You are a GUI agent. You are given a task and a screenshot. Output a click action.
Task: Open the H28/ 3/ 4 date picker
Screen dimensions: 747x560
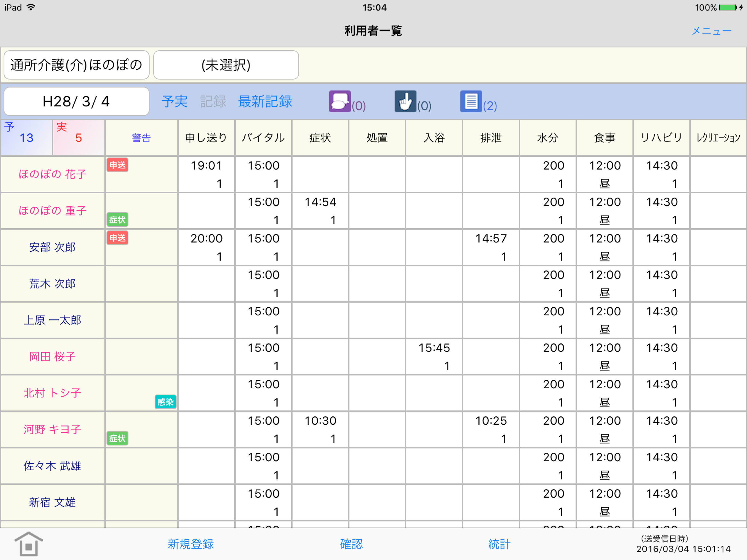click(x=77, y=101)
